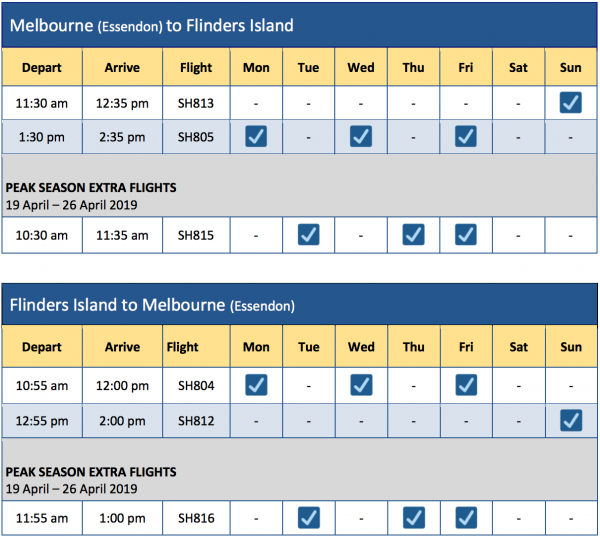Screen dimensions: 600x537
Task: Click SH815 Thursday checkmark
Action: click(x=413, y=235)
